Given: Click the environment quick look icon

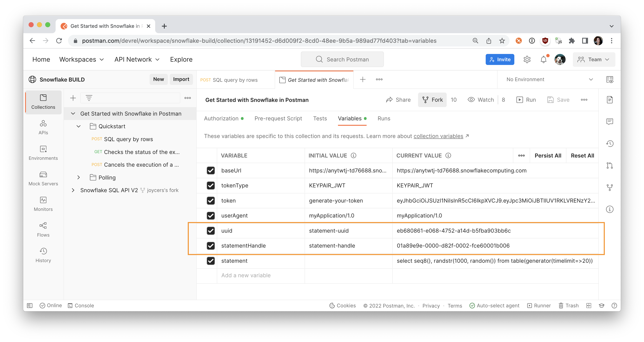Looking at the screenshot, I should (610, 79).
